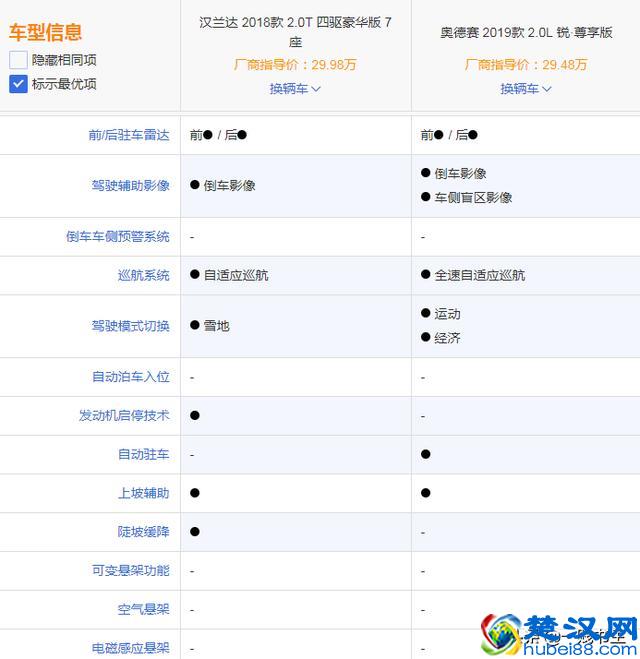The image size is (640, 659).
Task: Click 奥德赛's 前●/后● parking radar cell
Action: pyautogui.click(x=449, y=135)
